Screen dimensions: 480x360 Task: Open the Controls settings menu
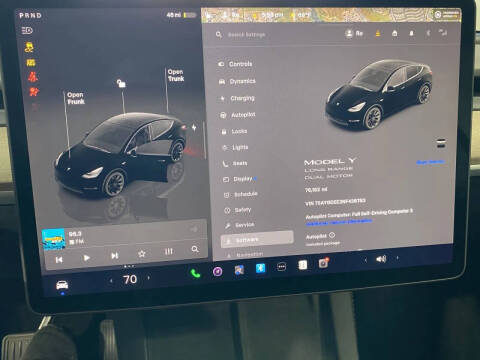tap(235, 64)
